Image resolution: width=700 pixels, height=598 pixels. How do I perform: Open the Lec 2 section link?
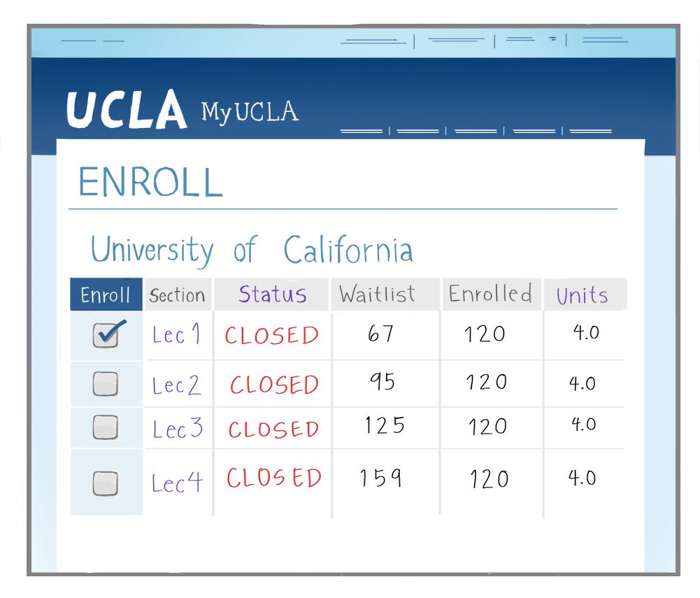[176, 385]
